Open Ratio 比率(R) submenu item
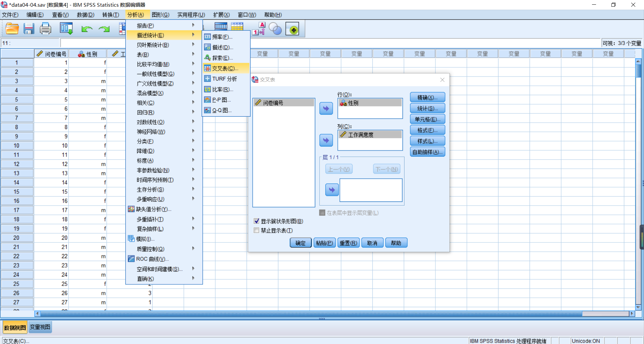Image resolution: width=644 pixels, height=344 pixels. tap(226, 90)
